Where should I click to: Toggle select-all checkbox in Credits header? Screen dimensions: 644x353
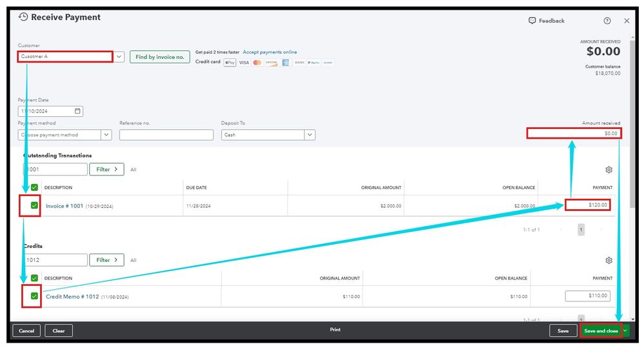[34, 278]
